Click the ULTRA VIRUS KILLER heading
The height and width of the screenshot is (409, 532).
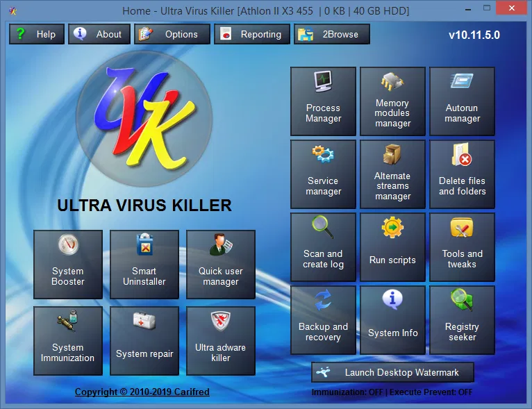click(144, 206)
